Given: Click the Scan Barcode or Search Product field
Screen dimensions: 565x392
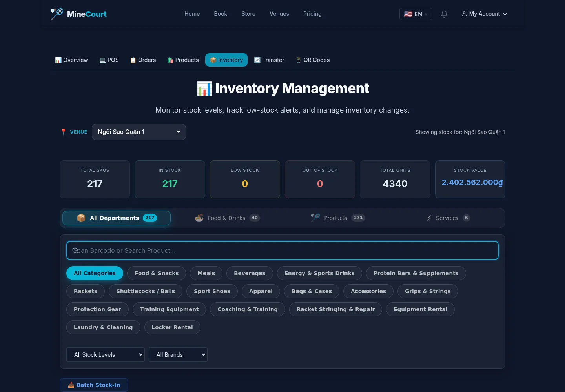Looking at the screenshot, I should (282, 250).
